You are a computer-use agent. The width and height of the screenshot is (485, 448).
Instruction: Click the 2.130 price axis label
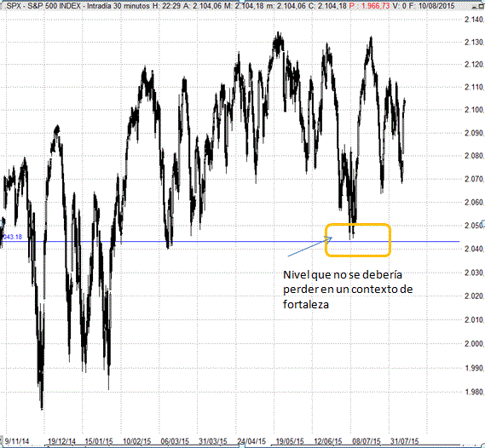(x=474, y=43)
